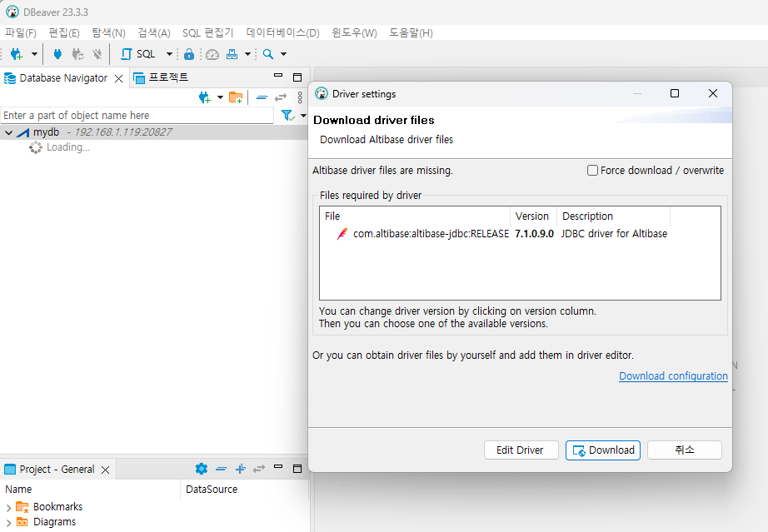Open the 데이터베이스(D) menu

click(x=282, y=32)
